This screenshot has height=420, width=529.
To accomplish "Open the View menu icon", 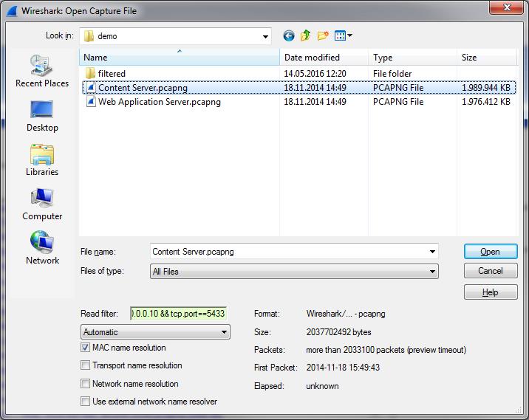I will tap(343, 35).
